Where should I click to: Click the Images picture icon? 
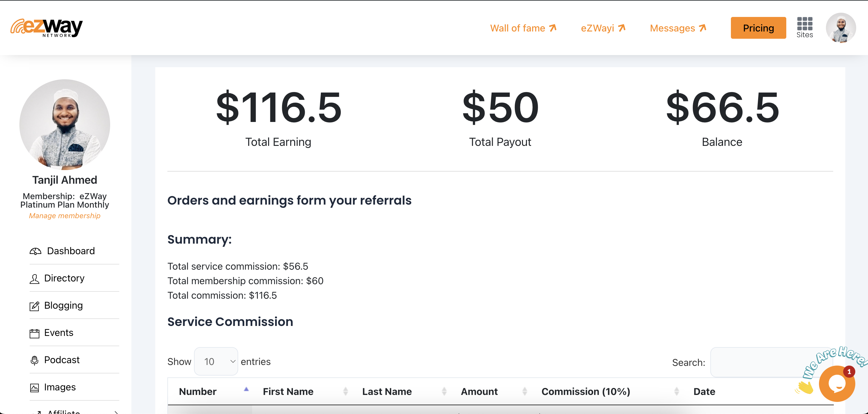coord(35,388)
